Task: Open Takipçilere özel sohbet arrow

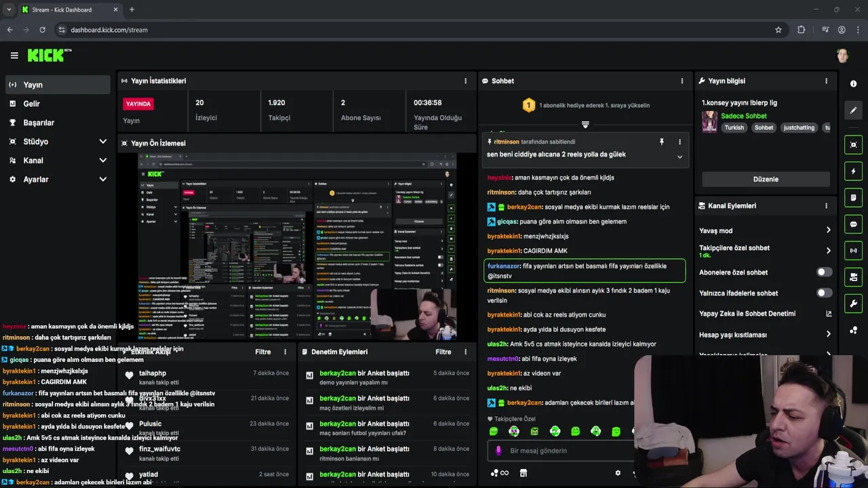Action: [x=828, y=251]
